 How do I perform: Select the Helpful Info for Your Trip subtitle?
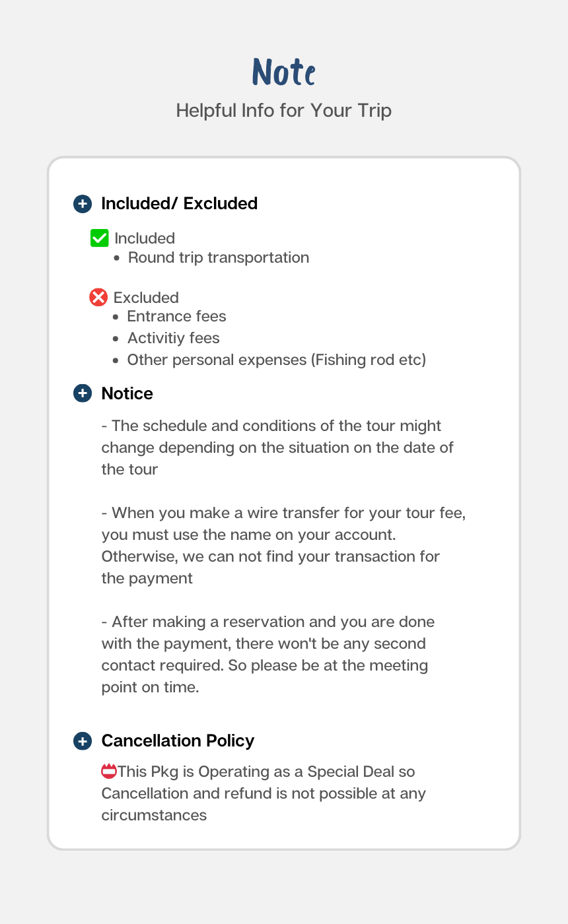(x=284, y=110)
